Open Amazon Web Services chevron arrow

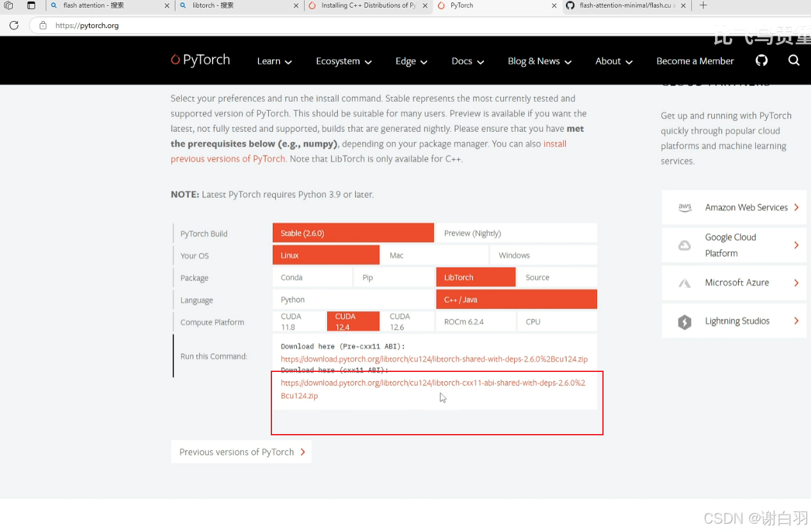coord(796,207)
